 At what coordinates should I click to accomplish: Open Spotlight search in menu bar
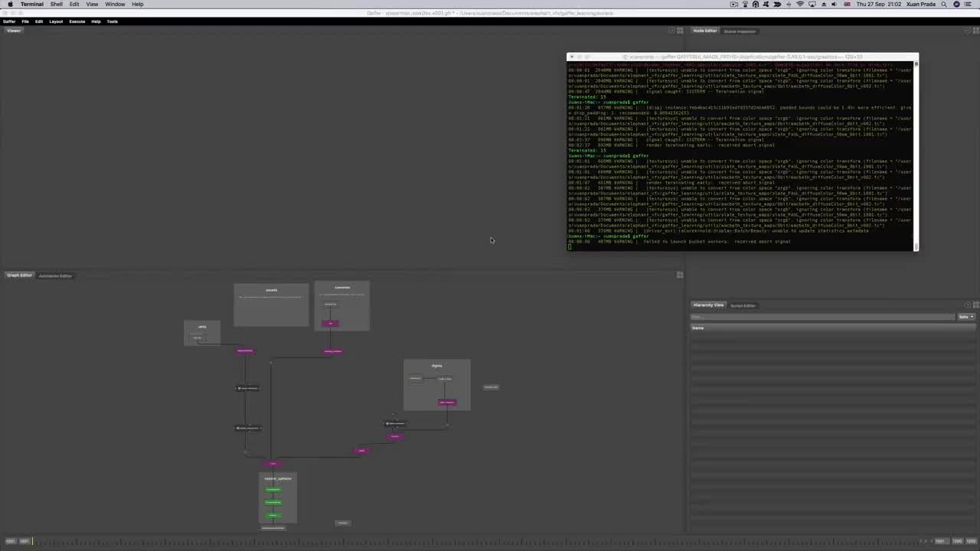pos(945,4)
